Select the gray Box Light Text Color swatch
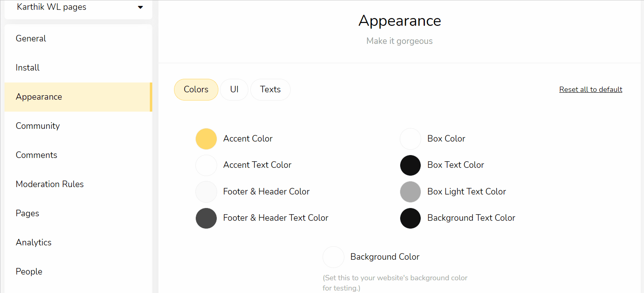This screenshot has width=644, height=293. click(x=410, y=192)
